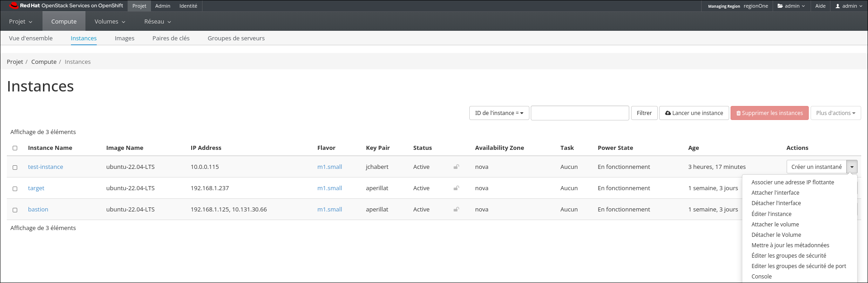Open the bastion instance link
This screenshot has width=868, height=283.
click(38, 209)
